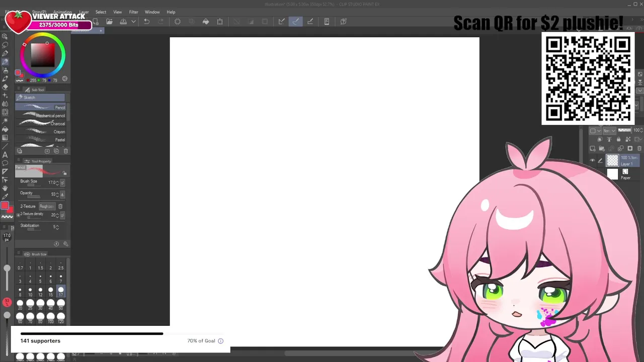Click info icon beside 70% of Goal
The width and height of the screenshot is (644, 362).
click(x=220, y=341)
